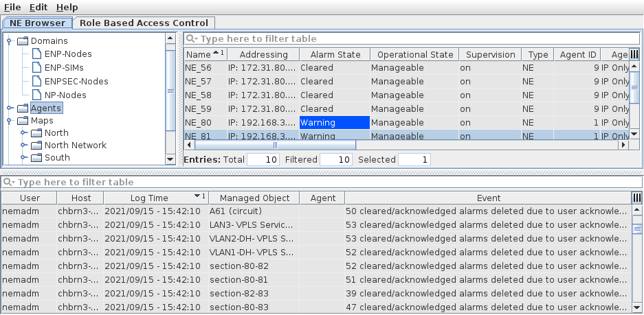This screenshot has width=644, height=315.
Task: Click the Agents folder icon
Action: coord(23,108)
